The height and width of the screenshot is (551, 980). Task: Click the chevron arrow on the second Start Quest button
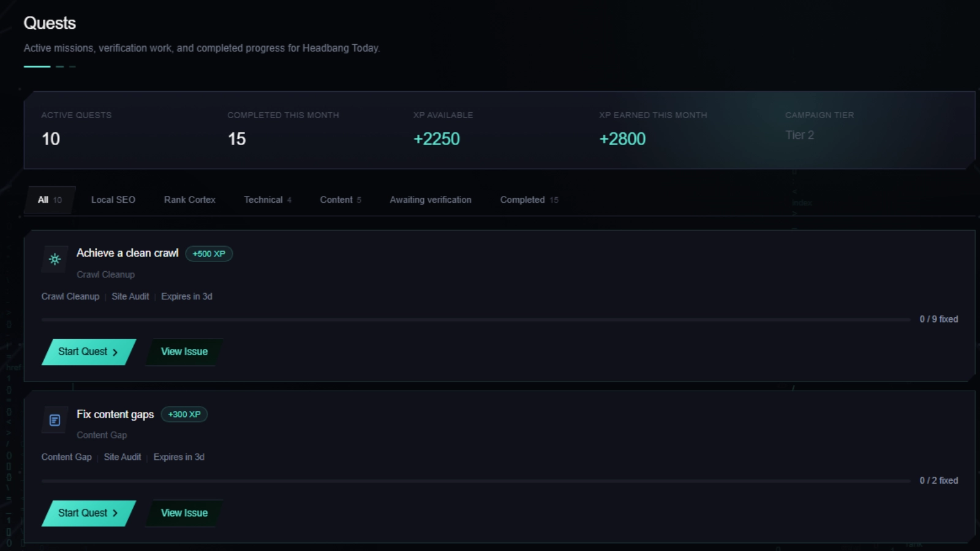point(115,513)
